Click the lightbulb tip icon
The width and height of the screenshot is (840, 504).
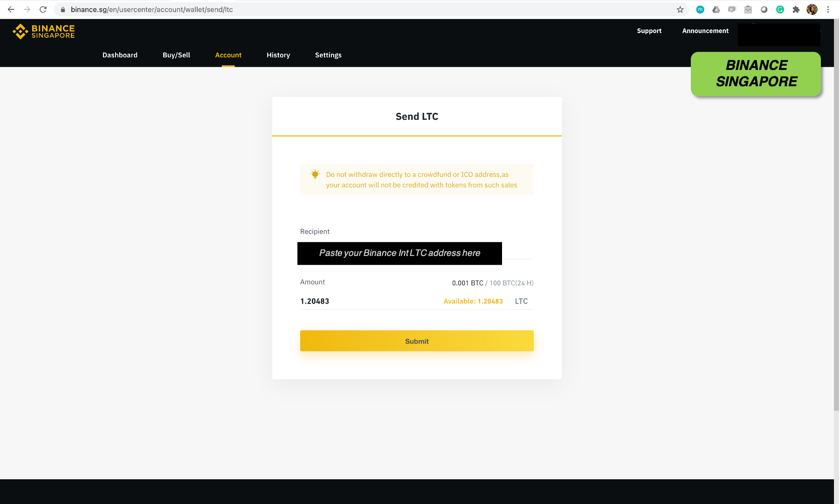pyautogui.click(x=315, y=174)
